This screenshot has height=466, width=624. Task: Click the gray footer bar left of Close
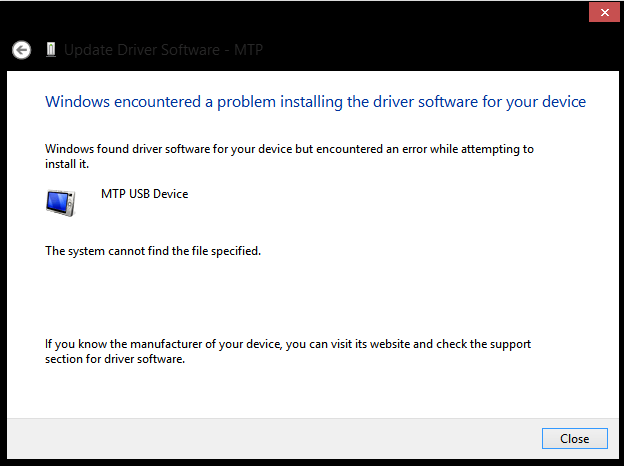270,438
